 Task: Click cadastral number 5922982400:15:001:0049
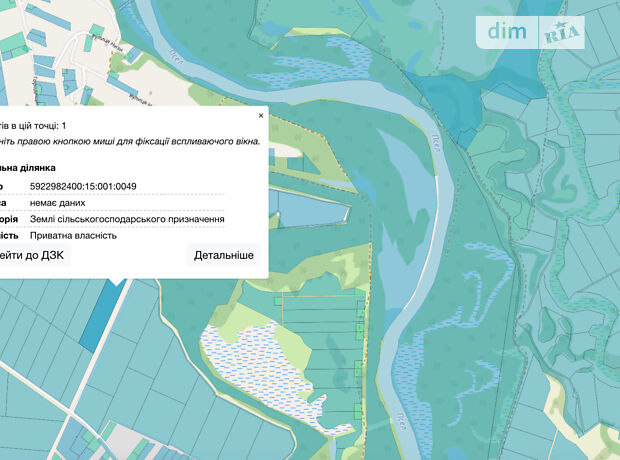coord(83,186)
